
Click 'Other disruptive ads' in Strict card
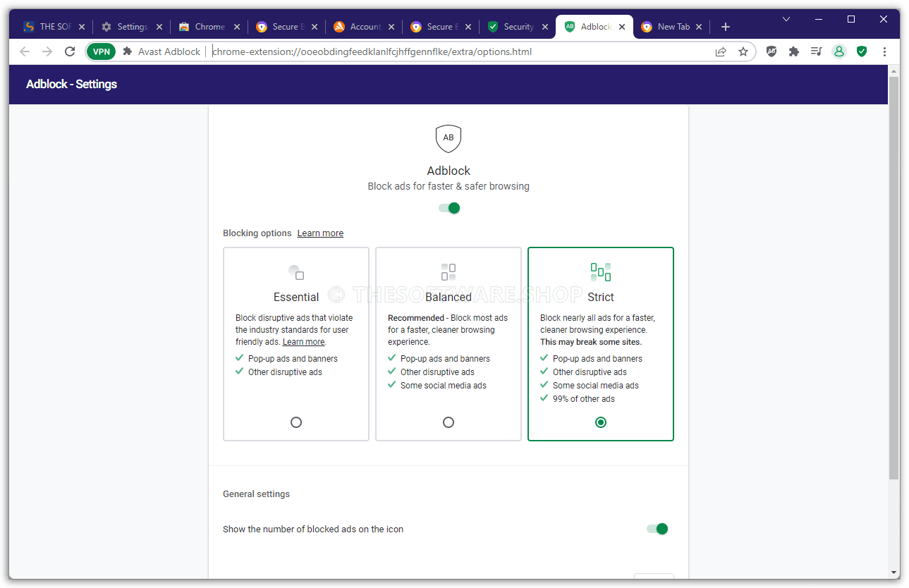(x=590, y=372)
